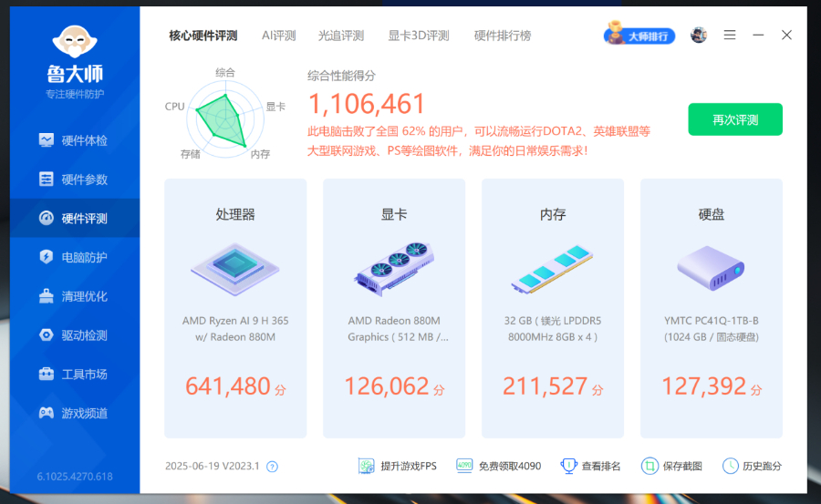Click the version help question mark icon
The height and width of the screenshot is (504, 821).
pyautogui.click(x=272, y=467)
